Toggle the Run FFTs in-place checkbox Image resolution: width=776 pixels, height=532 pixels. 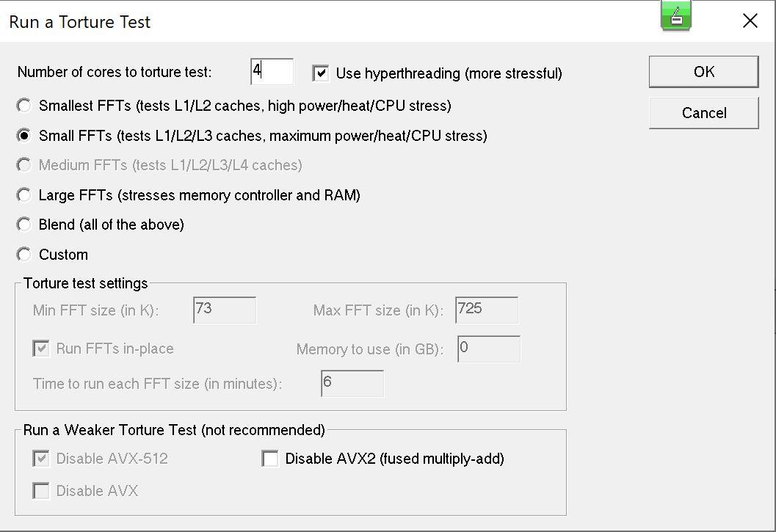pos(41,349)
